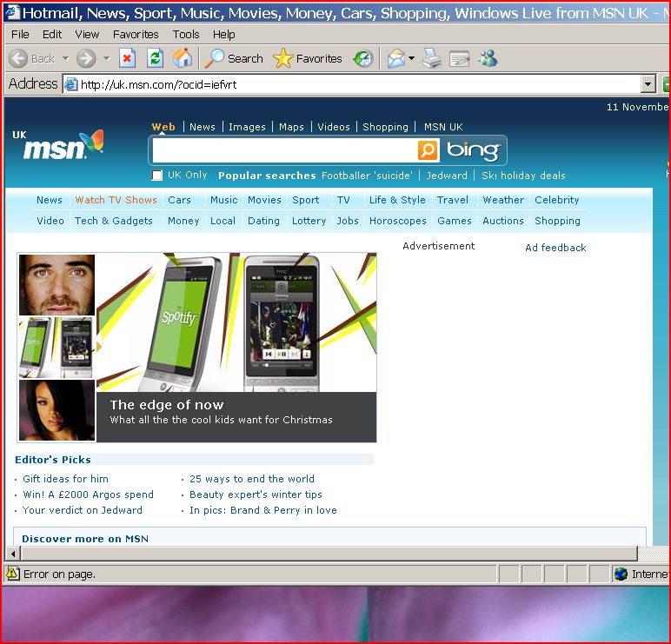This screenshot has width=671, height=644.
Task: Open the Favorites star button
Action: [x=308, y=58]
